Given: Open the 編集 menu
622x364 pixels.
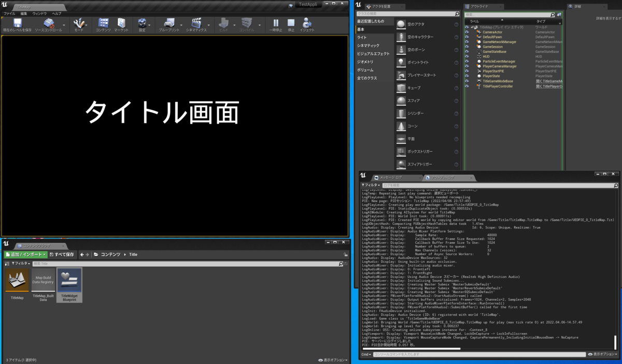Looking at the screenshot, I should (24, 13).
